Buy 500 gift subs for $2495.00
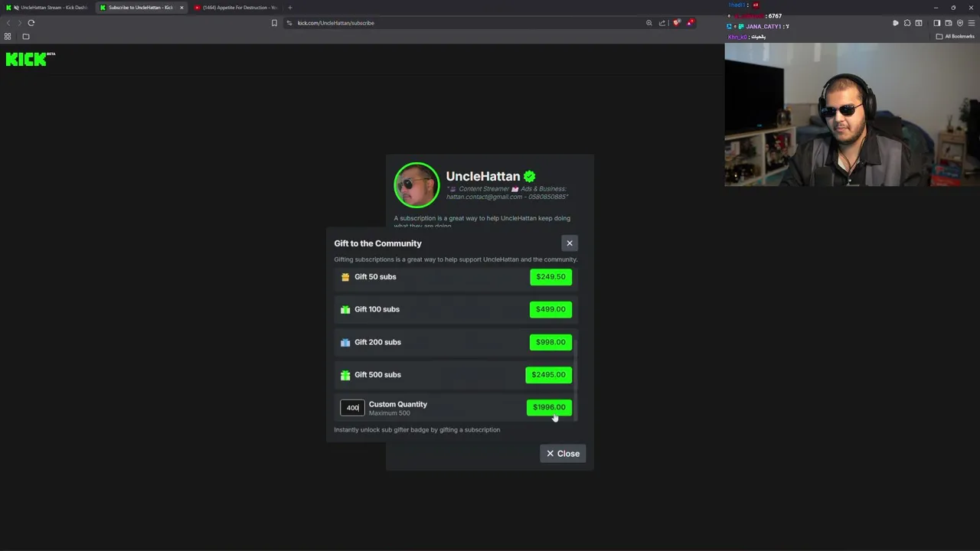The image size is (980, 551). point(548,375)
